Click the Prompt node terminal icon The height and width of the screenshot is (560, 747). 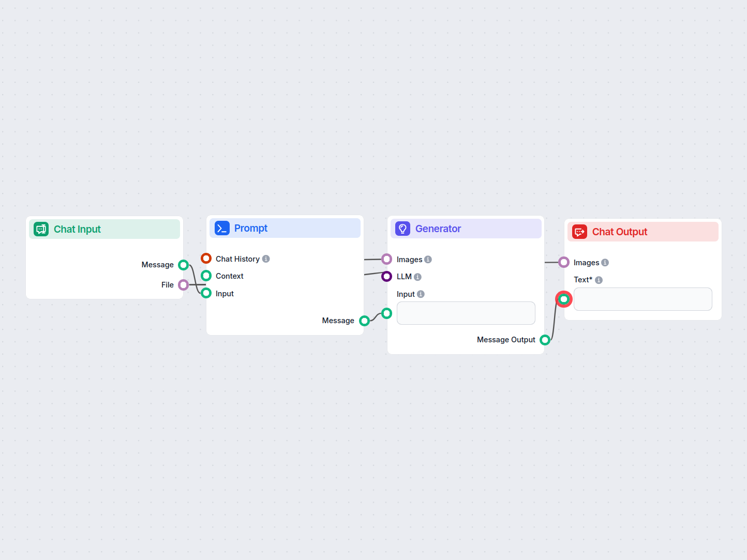pyautogui.click(x=222, y=228)
